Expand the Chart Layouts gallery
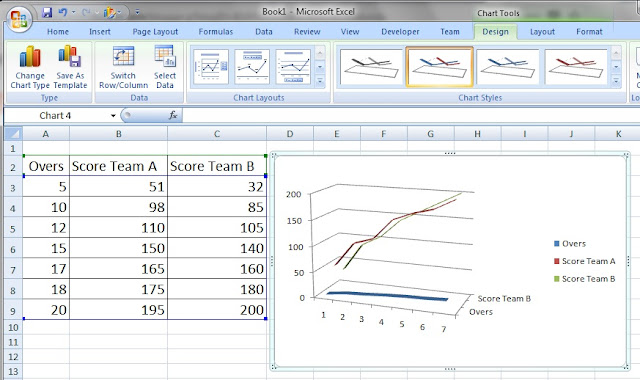Image resolution: width=640 pixels, height=380 pixels. [320, 80]
